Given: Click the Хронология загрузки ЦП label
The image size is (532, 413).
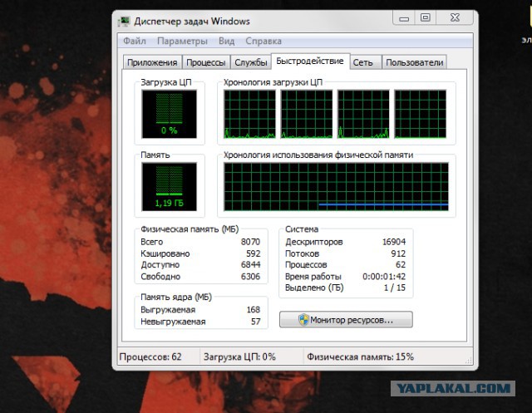Looking at the screenshot, I should pyautogui.click(x=273, y=82).
